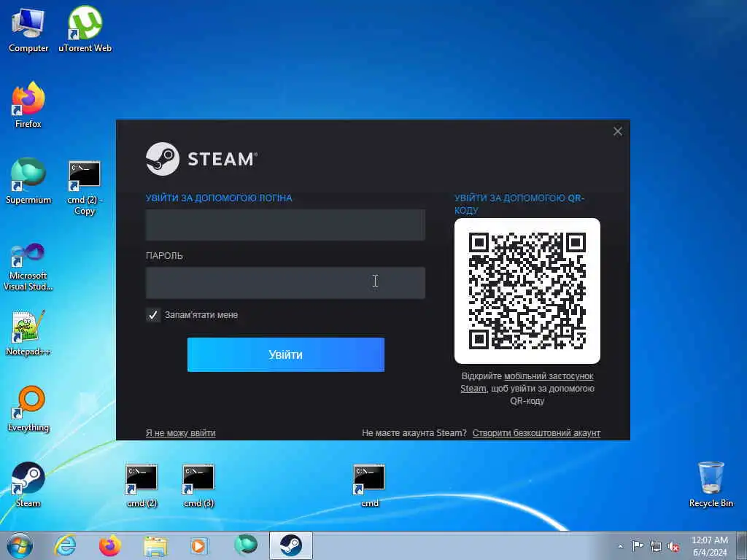Select the Everything search desktop icon

tap(28, 408)
